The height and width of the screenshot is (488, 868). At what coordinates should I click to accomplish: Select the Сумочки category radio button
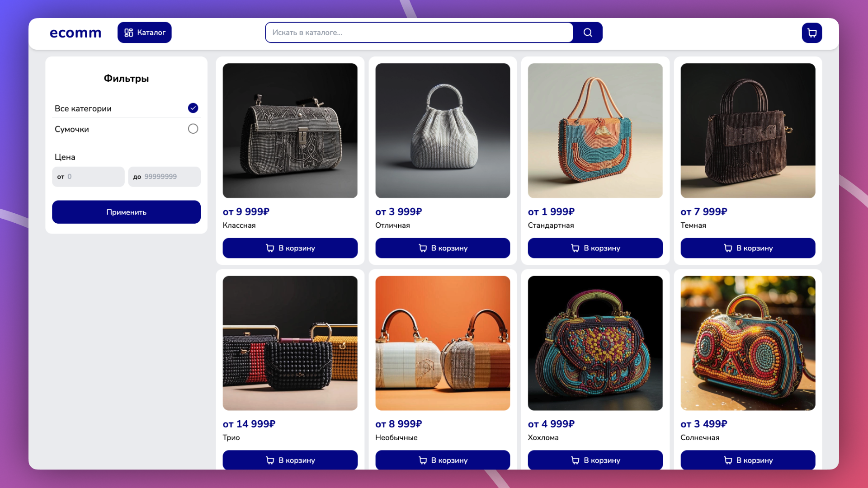193,129
